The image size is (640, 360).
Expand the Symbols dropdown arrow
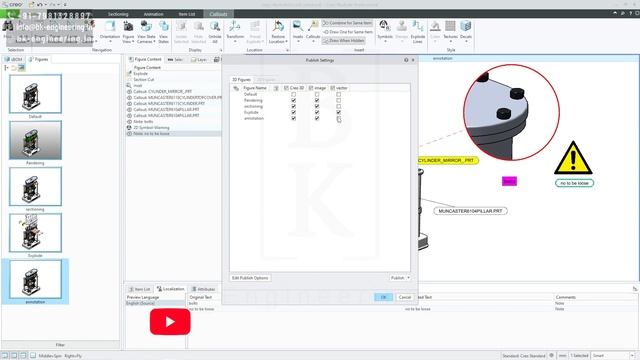384,42
